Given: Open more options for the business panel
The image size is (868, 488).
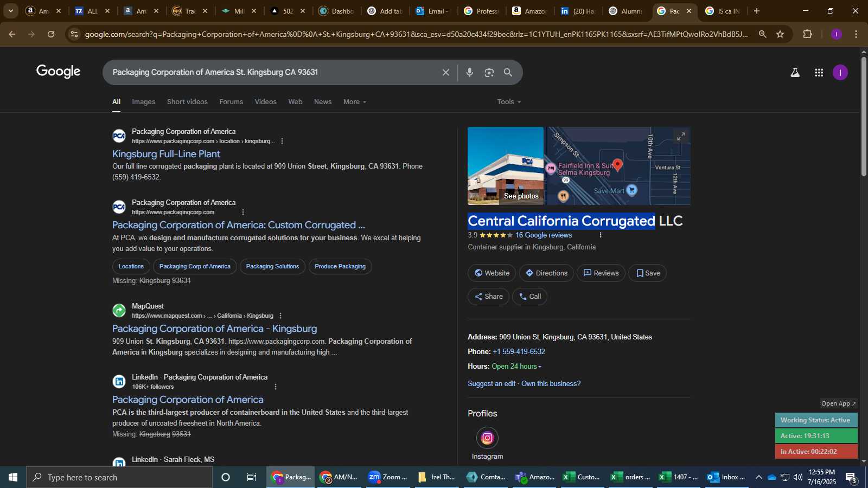Looking at the screenshot, I should pos(600,235).
